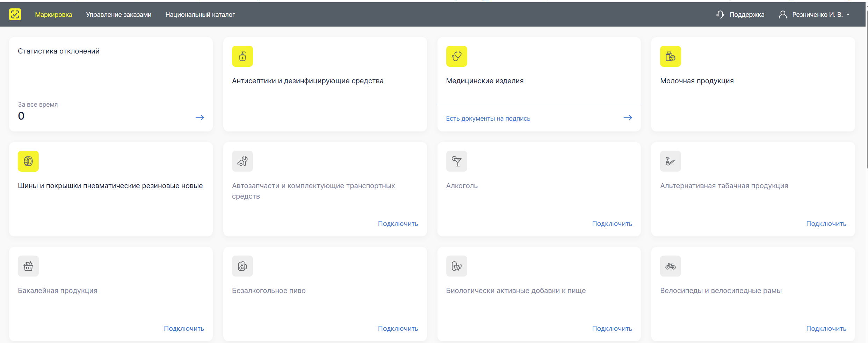Viewport: 868px width, 343px height.
Task: Open the Маркировка tab
Action: click(x=53, y=15)
